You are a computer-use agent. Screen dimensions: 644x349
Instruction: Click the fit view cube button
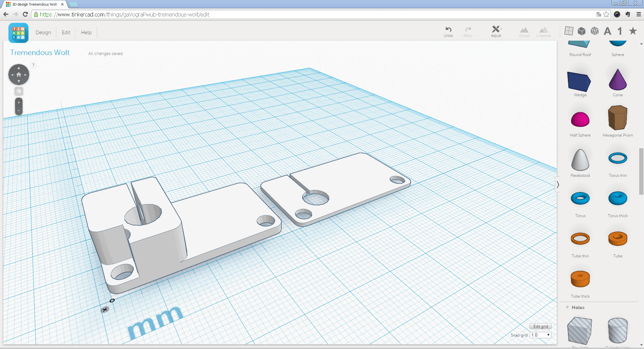coord(19,91)
